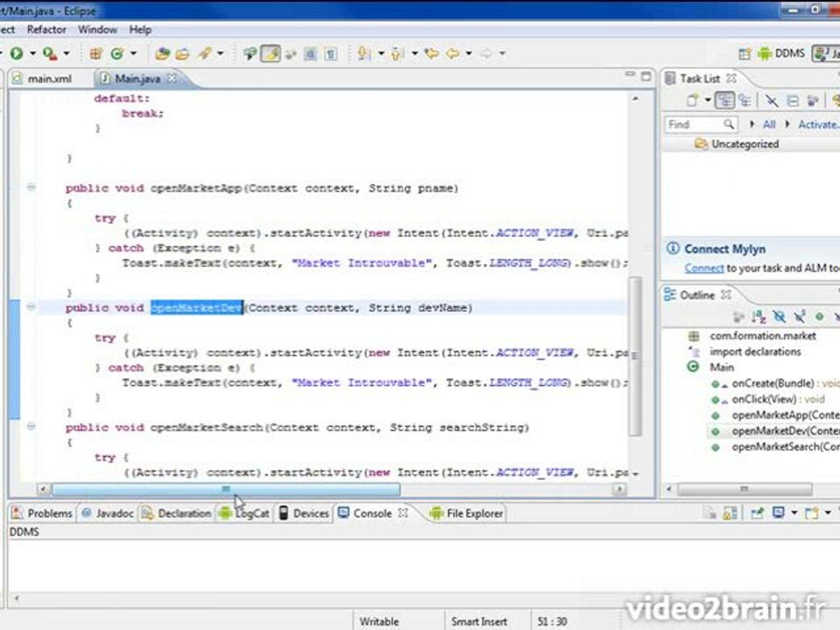This screenshot has width=840, height=630.
Task: Click the Open Perspective icon
Action: [745, 53]
